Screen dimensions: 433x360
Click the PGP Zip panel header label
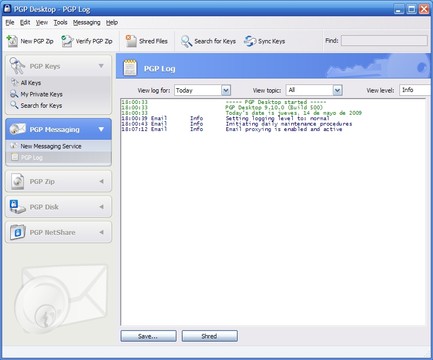[x=42, y=181]
